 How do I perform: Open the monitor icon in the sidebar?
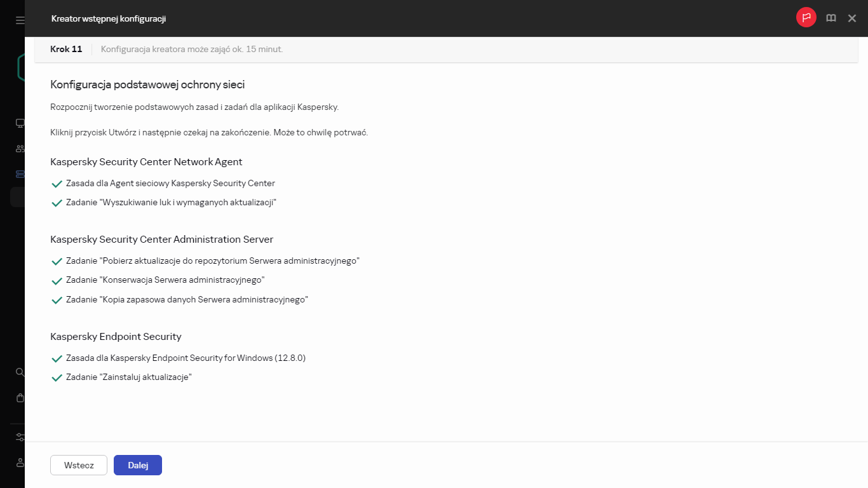coord(20,123)
